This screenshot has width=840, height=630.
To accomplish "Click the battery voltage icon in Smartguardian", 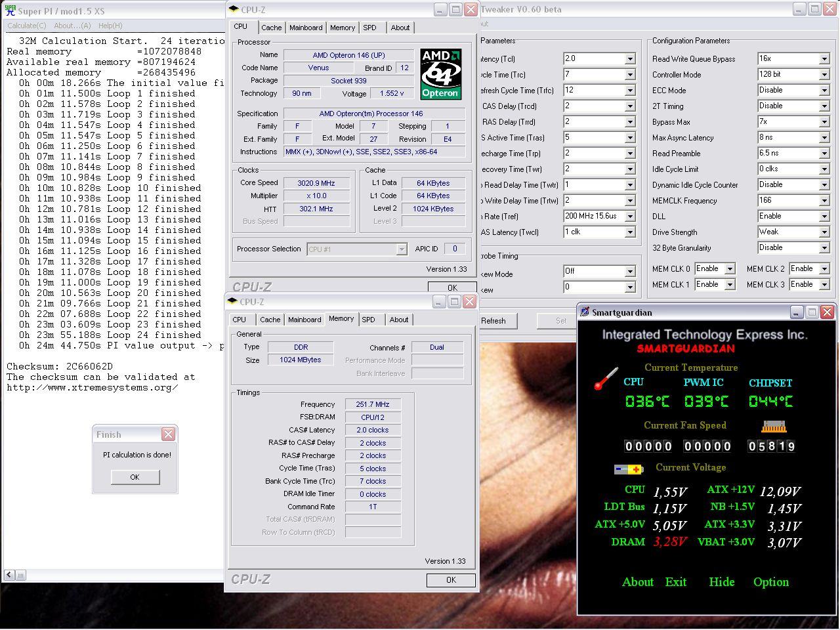I will [628, 469].
